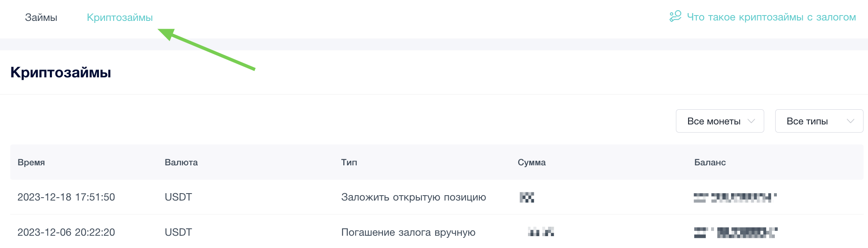Switch to the Криптозаймы tab
This screenshot has width=868, height=248.
point(120,18)
